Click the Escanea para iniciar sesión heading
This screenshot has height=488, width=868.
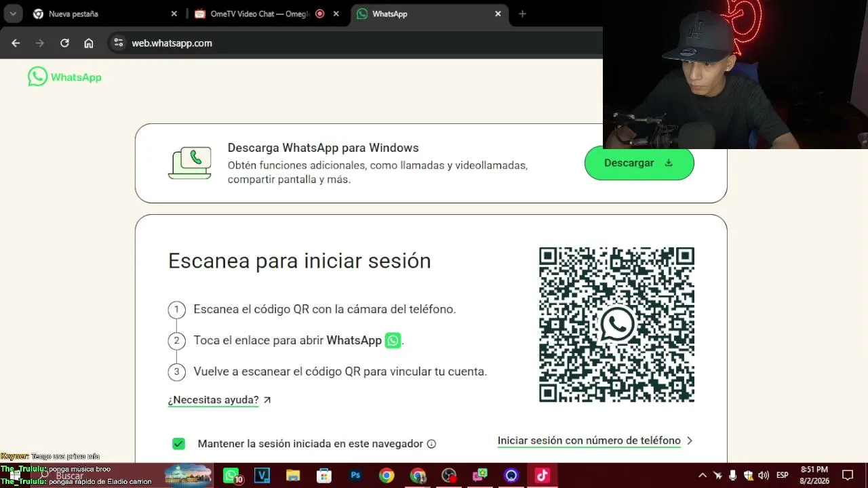(299, 261)
